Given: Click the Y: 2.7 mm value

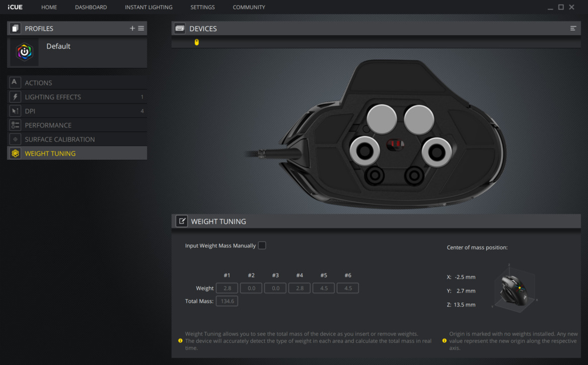Looking at the screenshot, I should tap(466, 291).
